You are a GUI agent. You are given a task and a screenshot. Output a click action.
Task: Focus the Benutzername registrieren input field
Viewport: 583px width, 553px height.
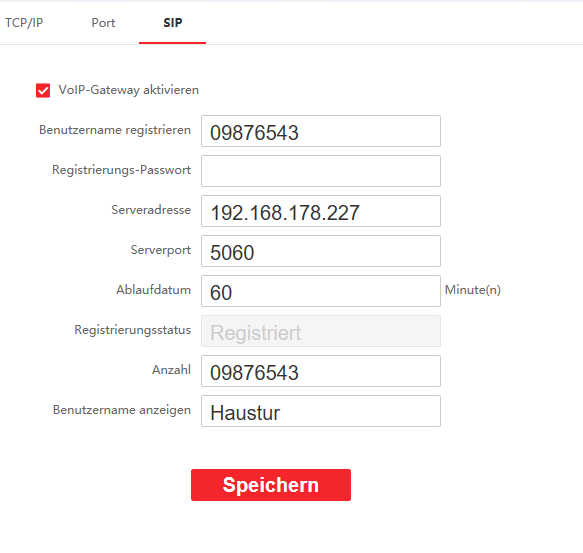click(321, 131)
